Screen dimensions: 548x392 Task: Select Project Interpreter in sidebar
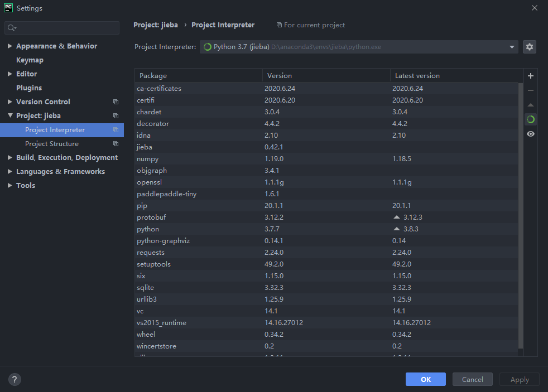coord(62,130)
